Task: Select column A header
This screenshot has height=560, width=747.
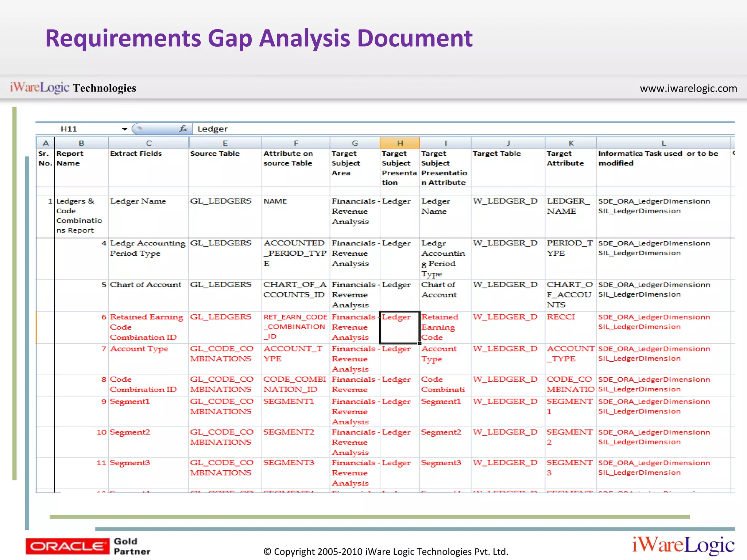Action: (x=46, y=143)
